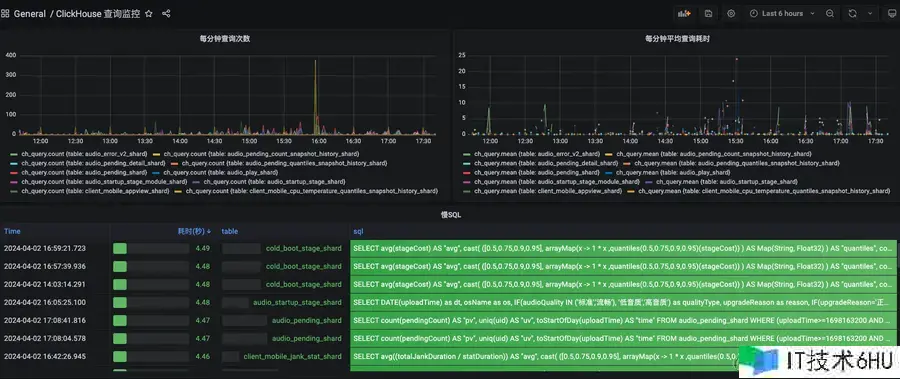Add a new panel to dashboard
Viewport: 900px width, 379px height.
click(684, 14)
